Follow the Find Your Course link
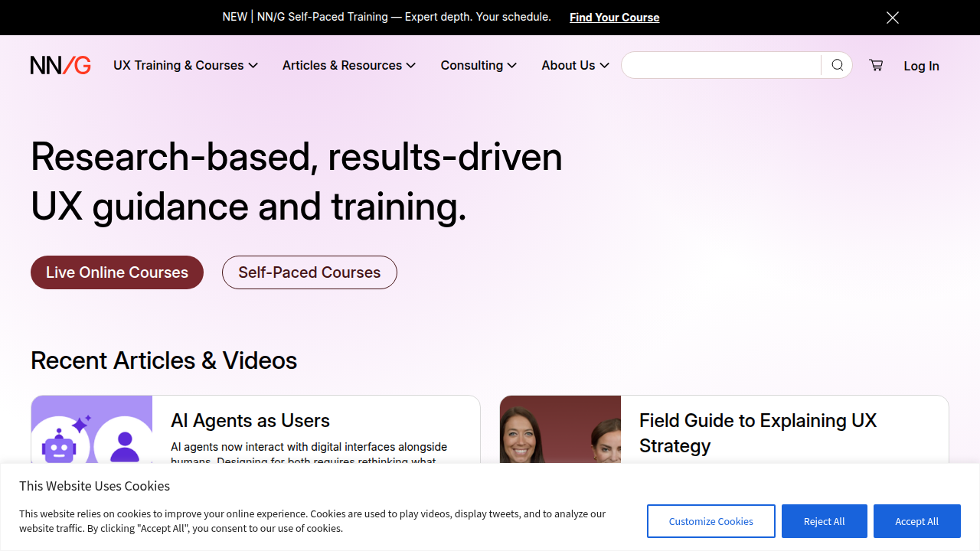The image size is (980, 551). point(614,17)
